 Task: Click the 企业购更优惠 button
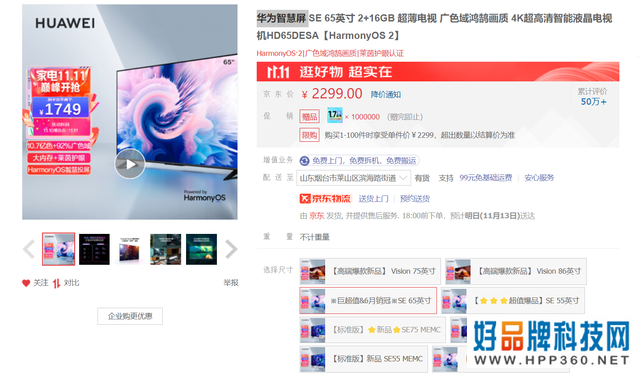tap(130, 316)
